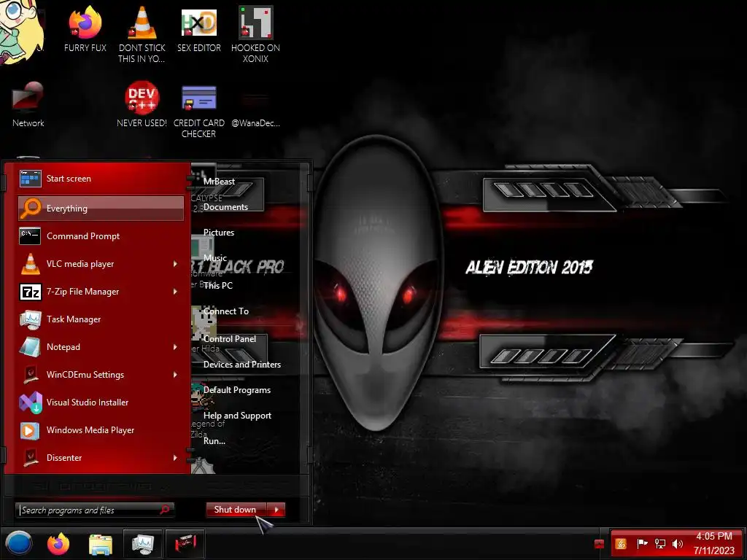
Task: Open Devices and Printers
Action: [242, 365]
